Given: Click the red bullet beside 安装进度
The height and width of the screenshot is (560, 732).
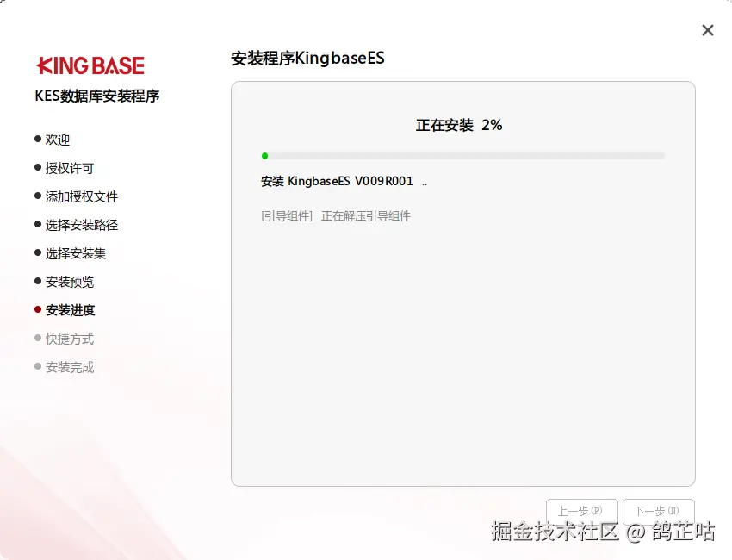Looking at the screenshot, I should tap(38, 309).
